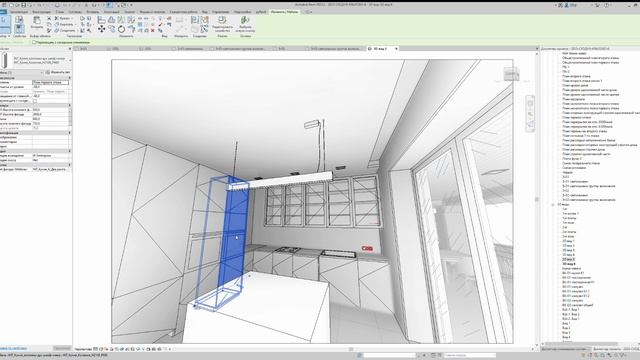Click the Edit Family ribbon button
Viewport: 640px width, 360px height.
[x=222, y=24]
